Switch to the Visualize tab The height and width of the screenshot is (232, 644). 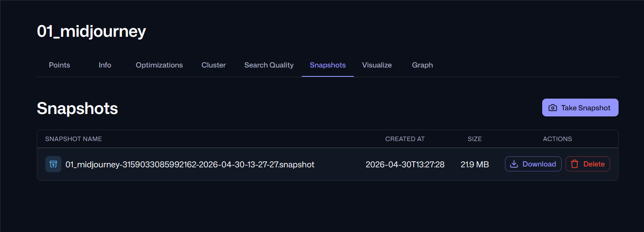pos(377,65)
